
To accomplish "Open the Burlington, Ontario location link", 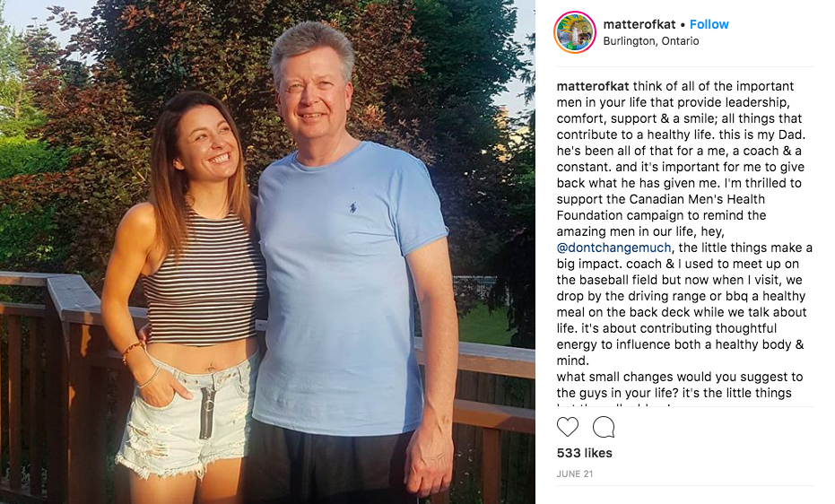I will pos(650,41).
